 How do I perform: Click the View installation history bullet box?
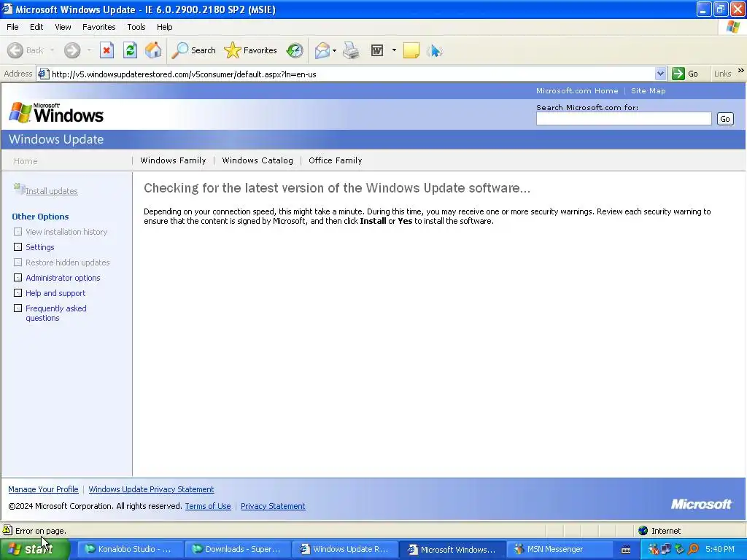pos(18,231)
